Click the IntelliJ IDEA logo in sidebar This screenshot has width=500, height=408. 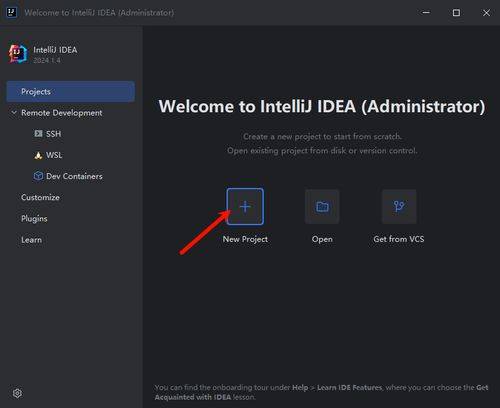pos(18,54)
